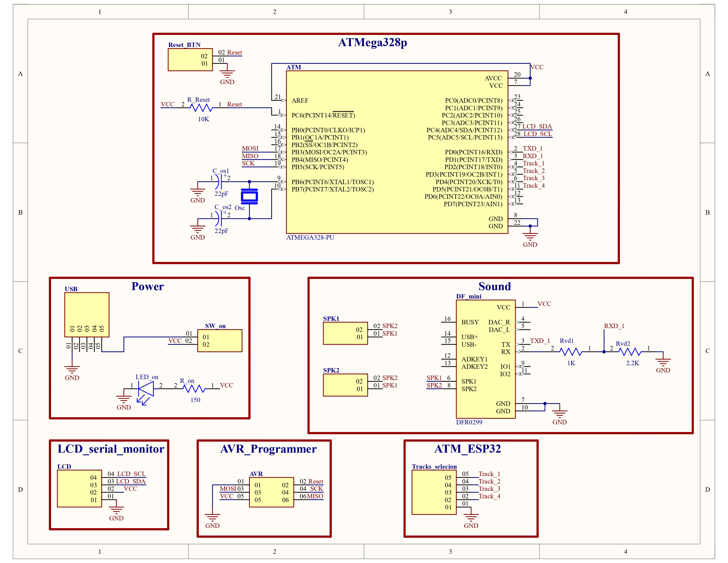Click the Sound section title label
728x563 pixels.
point(495,286)
